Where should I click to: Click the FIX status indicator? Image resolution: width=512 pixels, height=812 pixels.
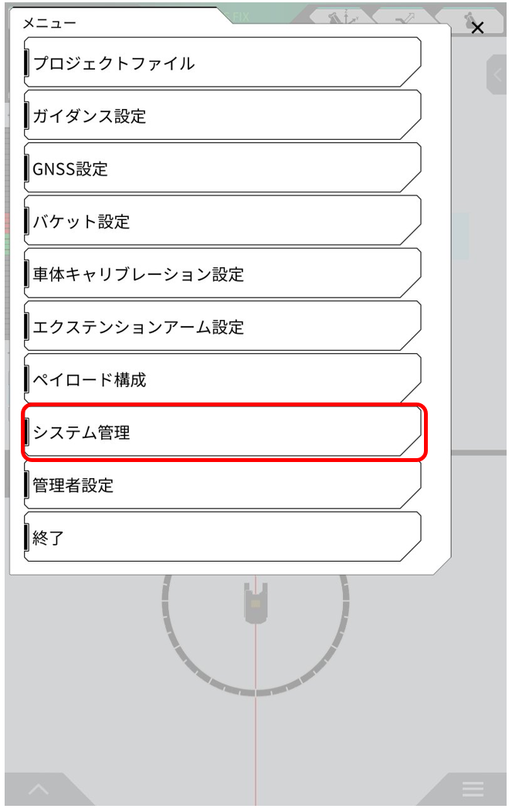(242, 17)
